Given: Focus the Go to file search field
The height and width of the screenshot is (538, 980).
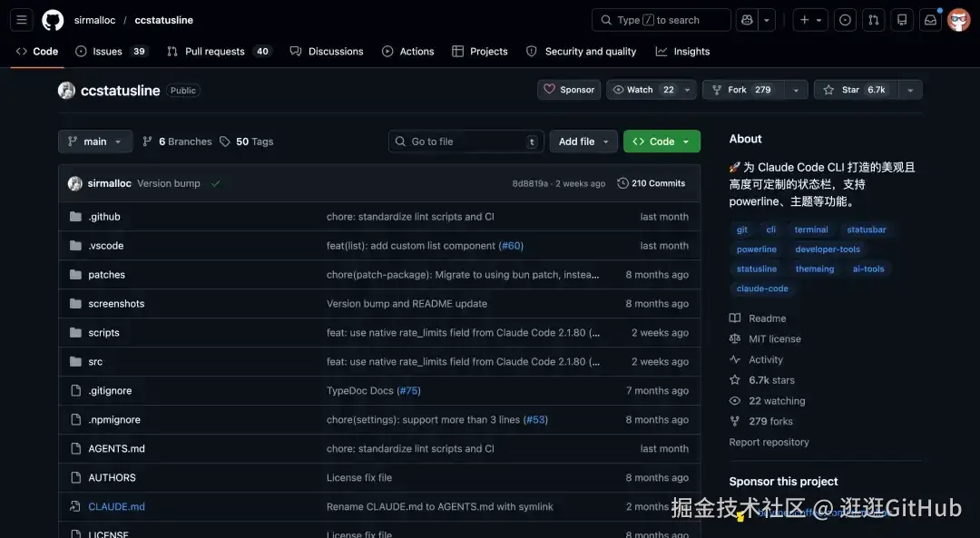Looking at the screenshot, I should point(465,142).
